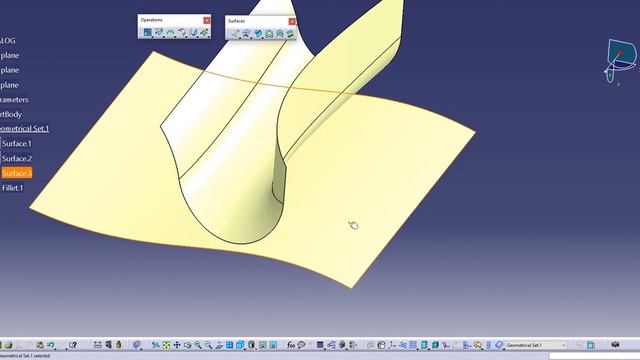
Task: Click the Zoom In magnifier icon
Action: pos(198,345)
